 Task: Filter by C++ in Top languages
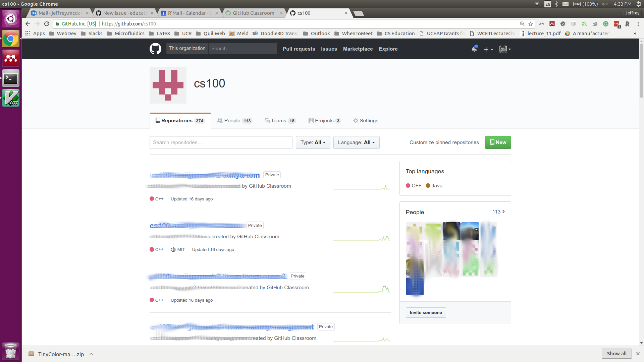pyautogui.click(x=414, y=186)
